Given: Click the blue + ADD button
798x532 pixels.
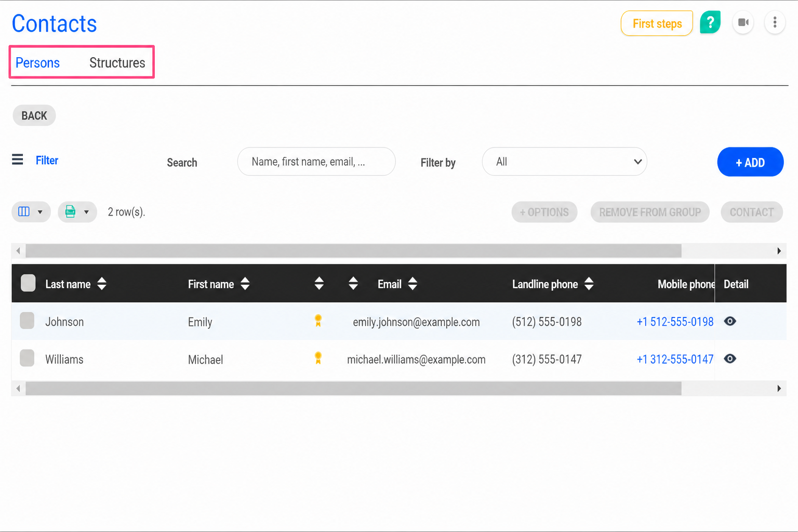Looking at the screenshot, I should (750, 162).
